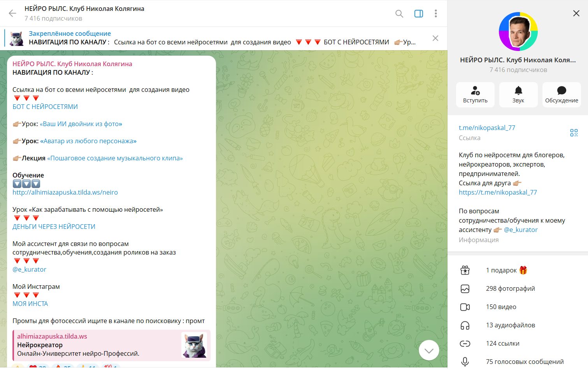The width and height of the screenshot is (588, 369).
Task: Open the Обсуждение discussion button
Action: (x=562, y=95)
